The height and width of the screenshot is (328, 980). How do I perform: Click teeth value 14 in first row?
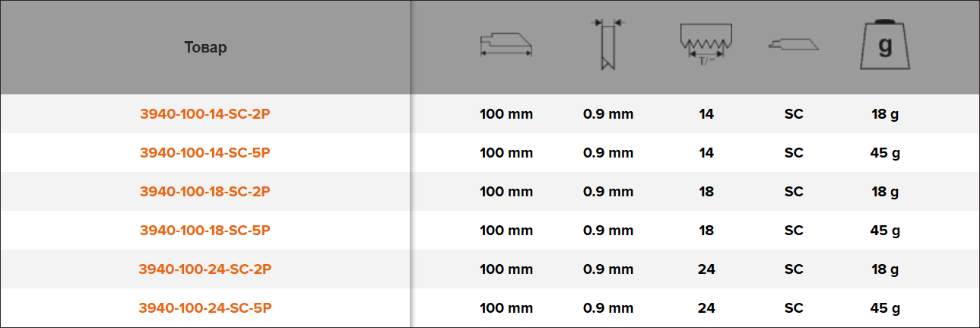coord(706,114)
